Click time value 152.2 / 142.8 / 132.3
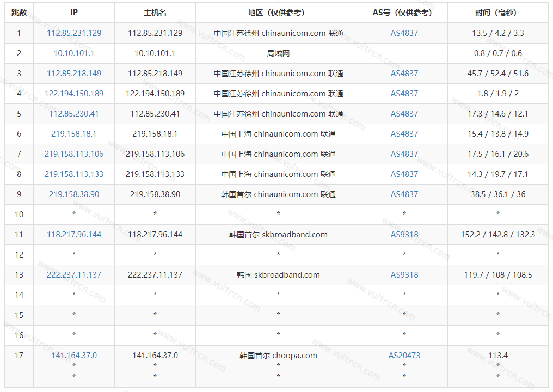This screenshot has width=553, height=392. [497, 234]
